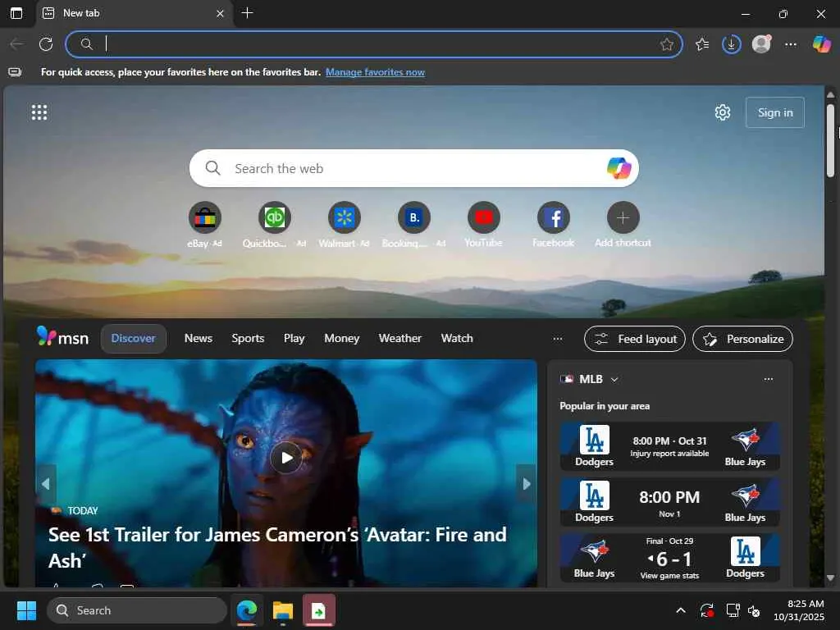Image resolution: width=840 pixels, height=630 pixels.
Task: Open the muted volume tray icon
Action: 754,610
